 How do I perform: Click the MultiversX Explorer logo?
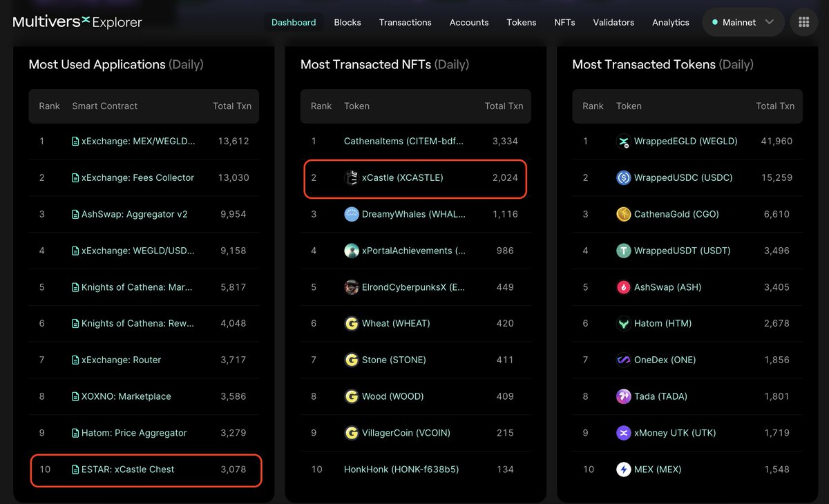click(77, 22)
